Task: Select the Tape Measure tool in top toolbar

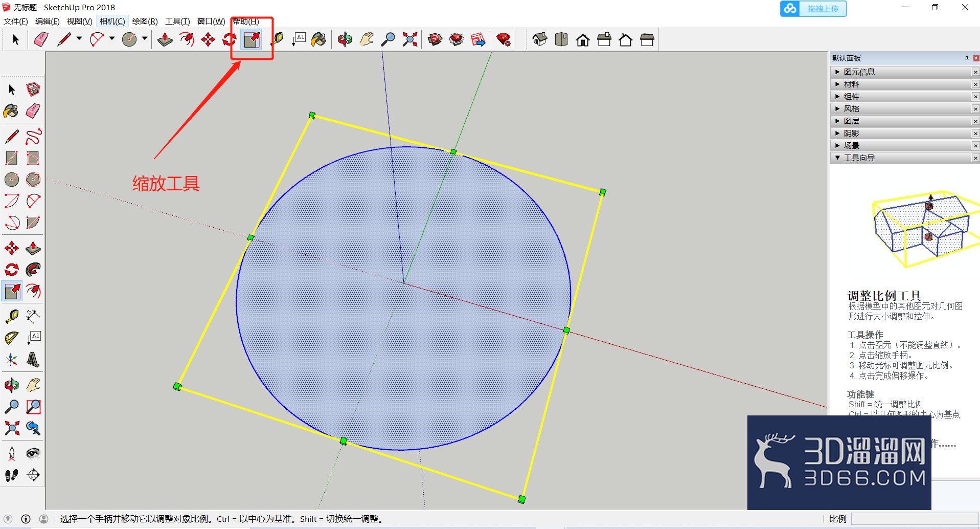Action: coord(278,39)
